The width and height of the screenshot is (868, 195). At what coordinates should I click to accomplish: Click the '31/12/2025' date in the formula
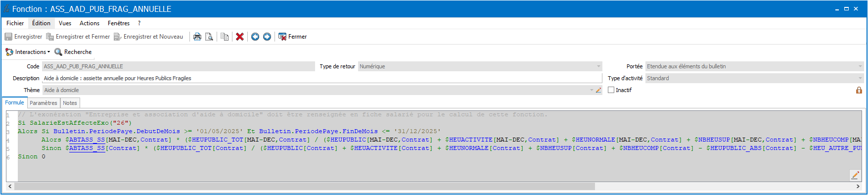coord(417,131)
